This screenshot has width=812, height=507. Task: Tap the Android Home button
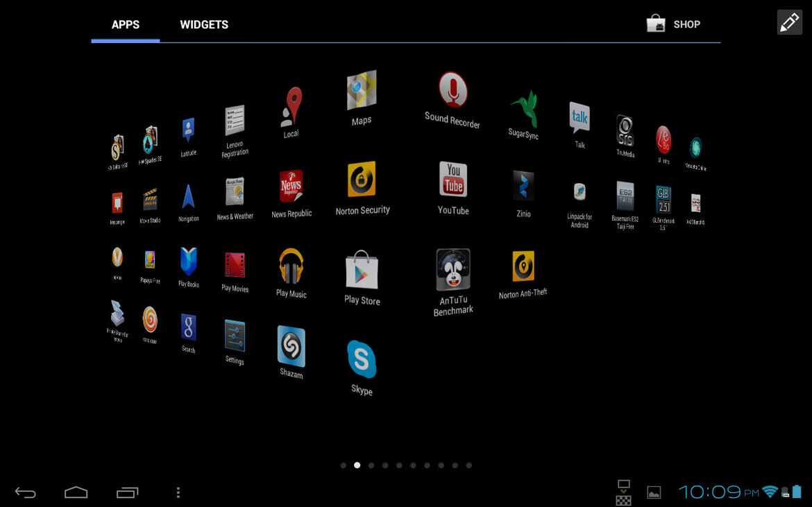76,492
